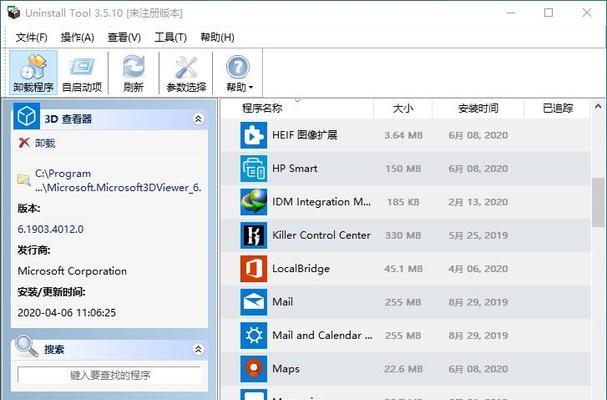607x400 pixels.
Task: Select the Maps pin icon
Action: (x=254, y=368)
